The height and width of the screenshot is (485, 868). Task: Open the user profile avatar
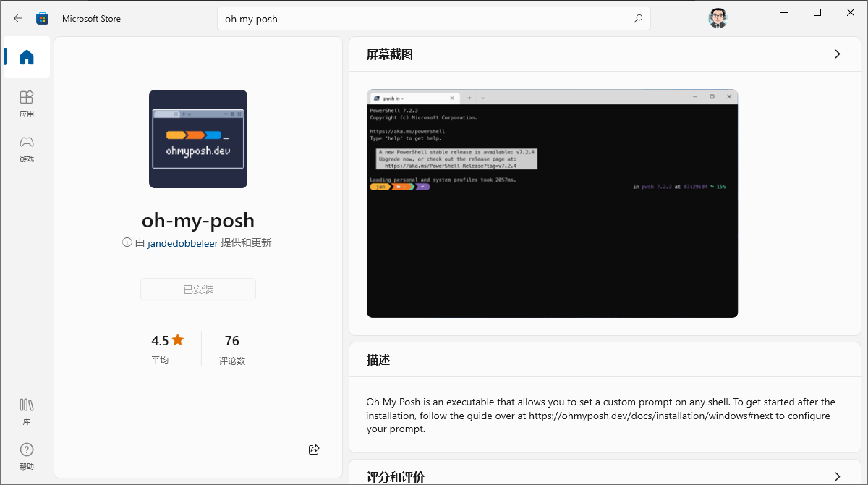[717, 19]
